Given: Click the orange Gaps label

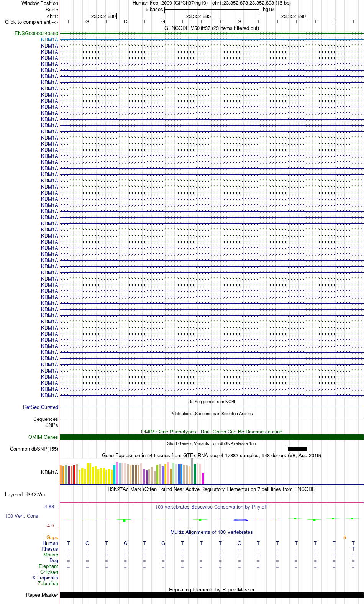Looking at the screenshot, I should pyautogui.click(x=52, y=538).
